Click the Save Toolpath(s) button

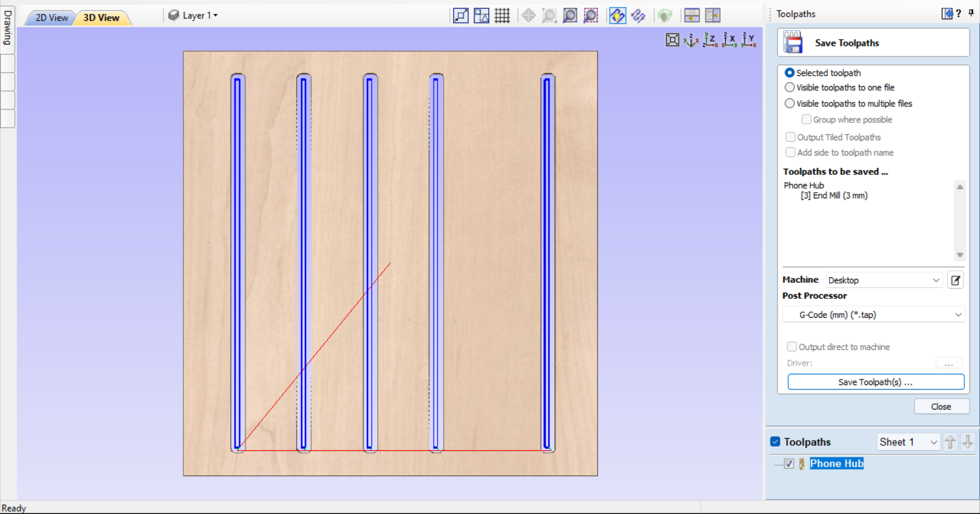click(x=875, y=382)
